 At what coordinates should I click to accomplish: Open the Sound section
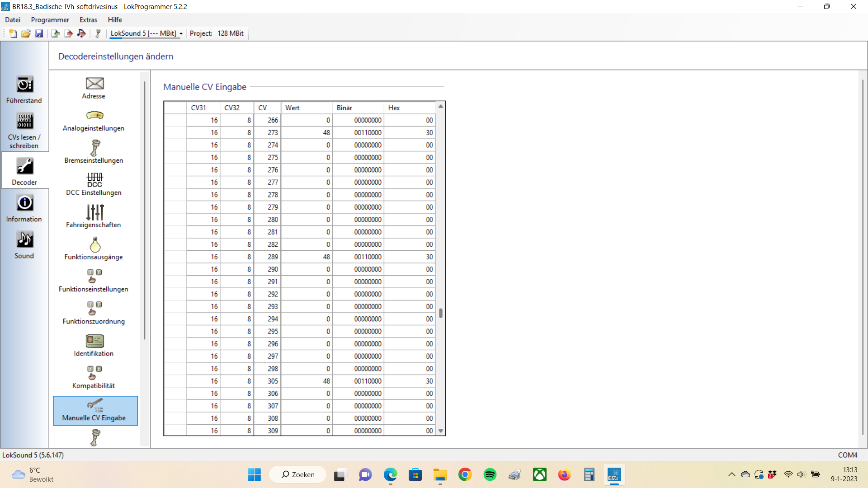(24, 245)
